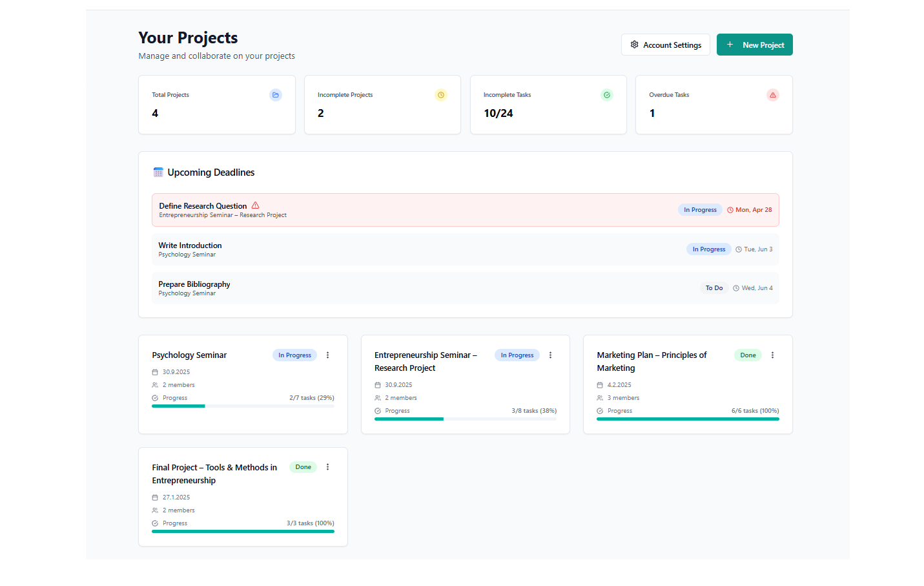Click the Incomplete Tasks check circle icon
Image resolution: width=924 pixels, height=586 pixels.
[606, 95]
